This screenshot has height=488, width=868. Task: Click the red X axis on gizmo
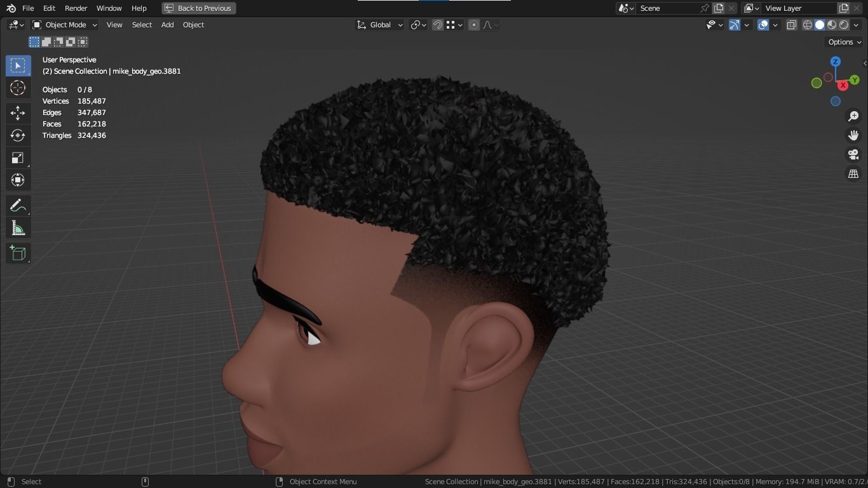(843, 85)
